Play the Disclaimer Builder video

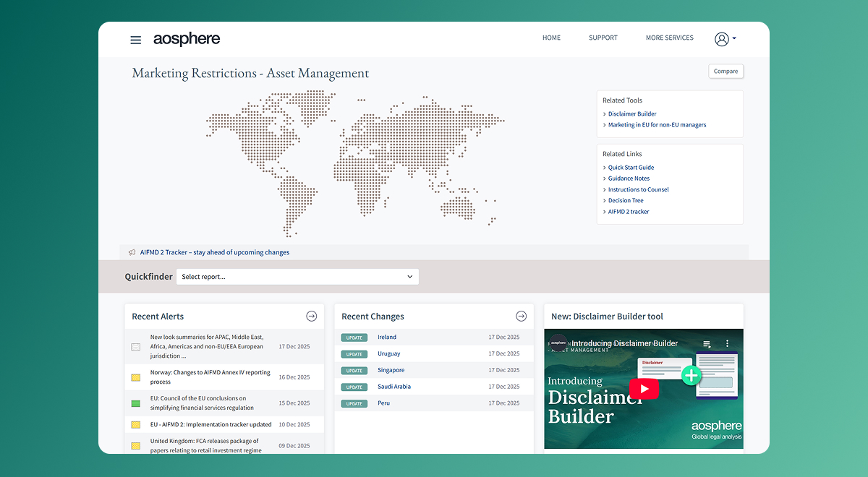(x=643, y=389)
